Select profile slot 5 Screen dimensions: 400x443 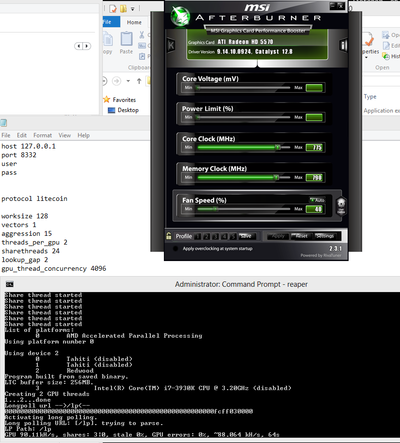[233, 236]
